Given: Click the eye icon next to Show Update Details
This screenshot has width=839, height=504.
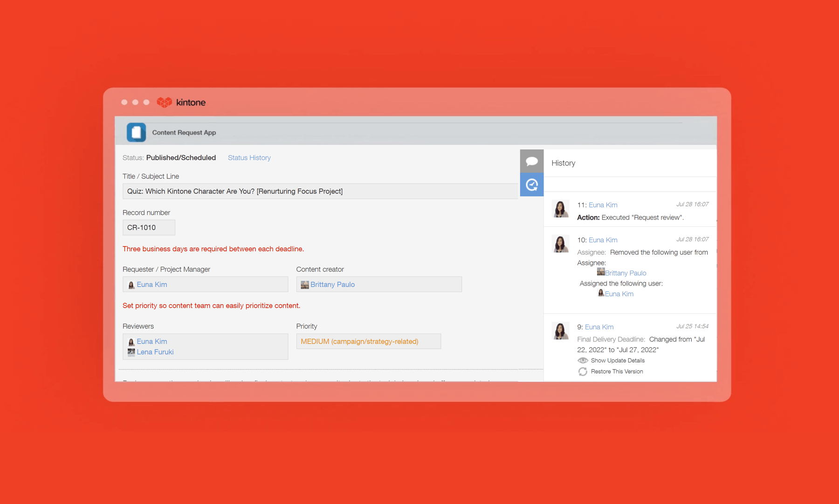Looking at the screenshot, I should tap(583, 360).
